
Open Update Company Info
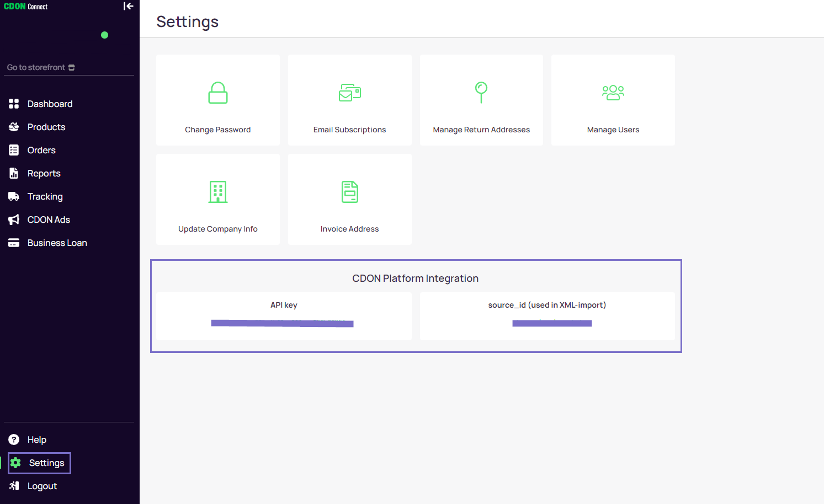point(218,199)
